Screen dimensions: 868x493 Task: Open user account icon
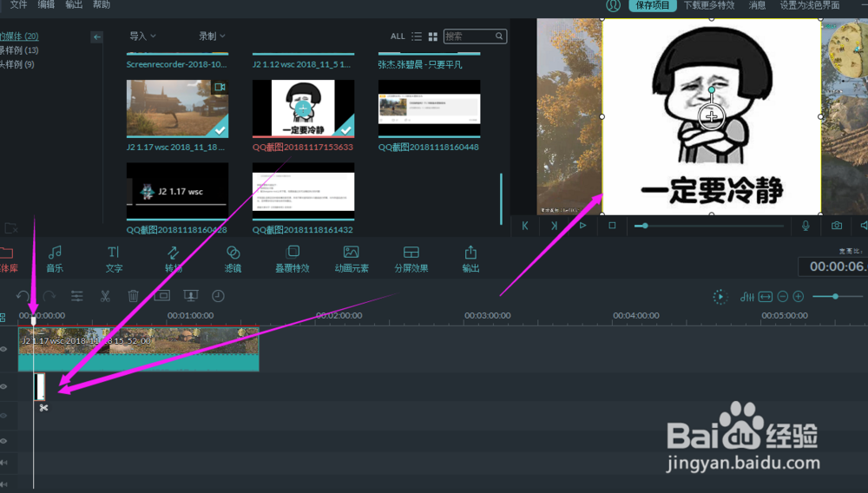[x=613, y=5]
